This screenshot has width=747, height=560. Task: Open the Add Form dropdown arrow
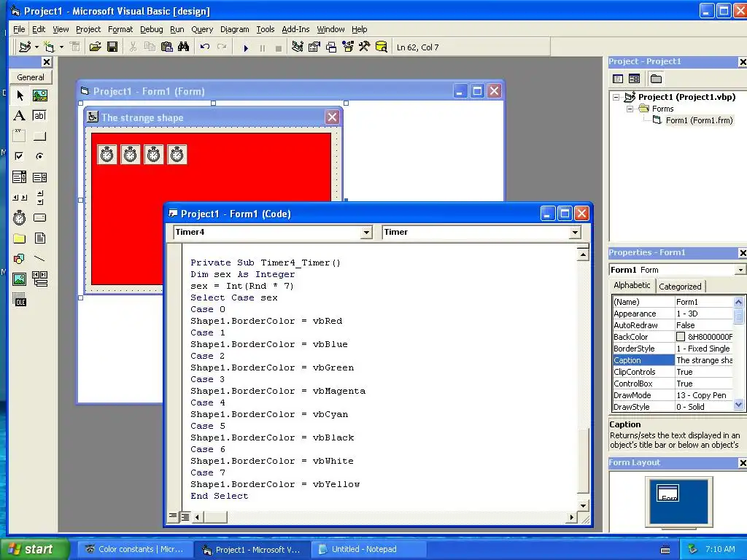pyautogui.click(x=61, y=47)
